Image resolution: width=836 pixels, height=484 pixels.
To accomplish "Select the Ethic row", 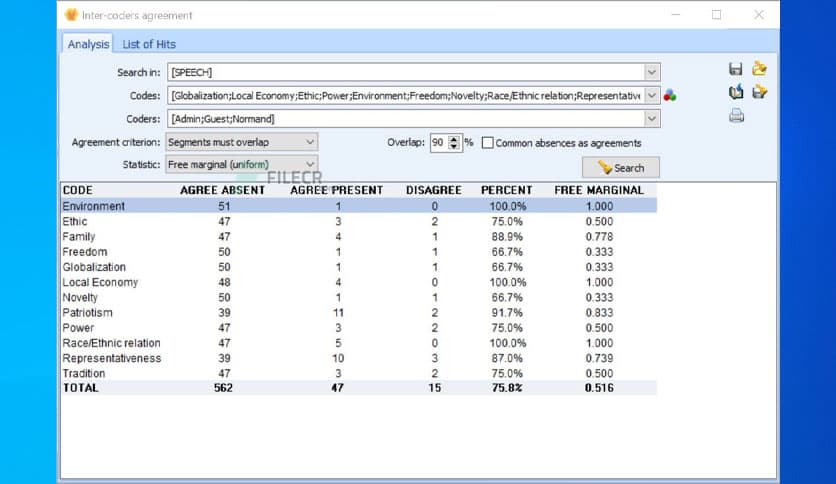I will (359, 221).
